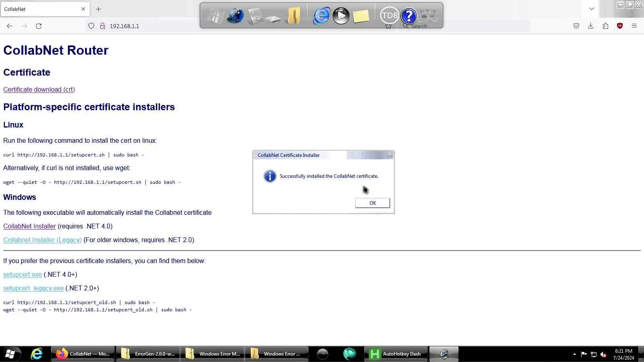This screenshot has height=362, width=644.
Task: Click the faded icon at the dock's right end
Action: coord(428,16)
